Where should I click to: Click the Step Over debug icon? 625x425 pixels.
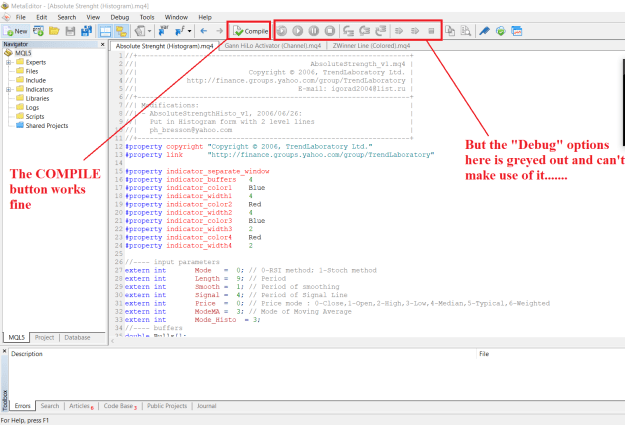point(364,31)
